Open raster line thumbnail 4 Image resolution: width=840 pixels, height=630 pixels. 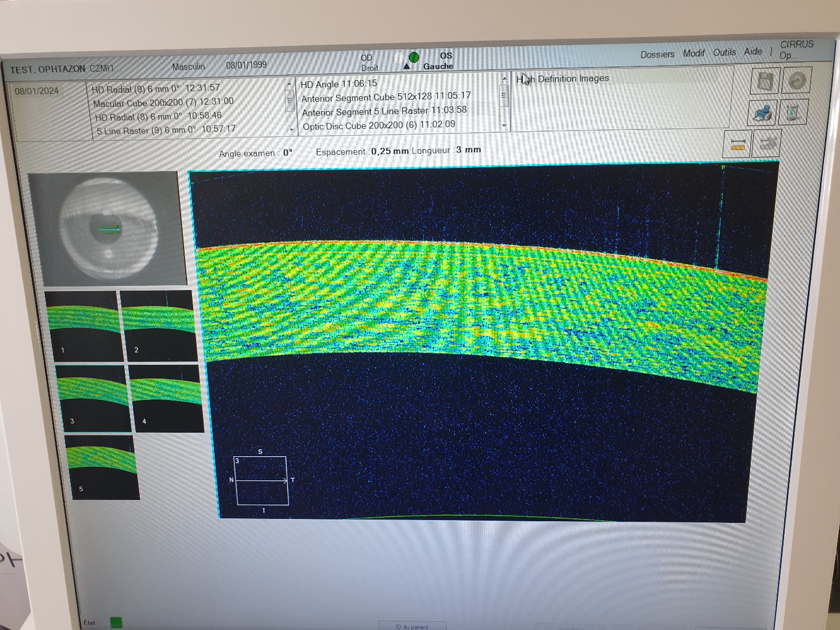167,398
